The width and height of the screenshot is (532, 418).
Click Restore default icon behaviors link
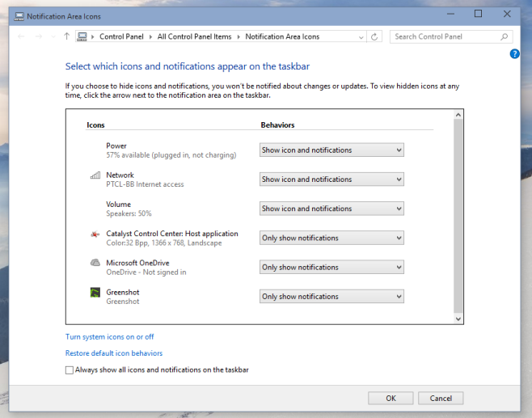pos(114,353)
